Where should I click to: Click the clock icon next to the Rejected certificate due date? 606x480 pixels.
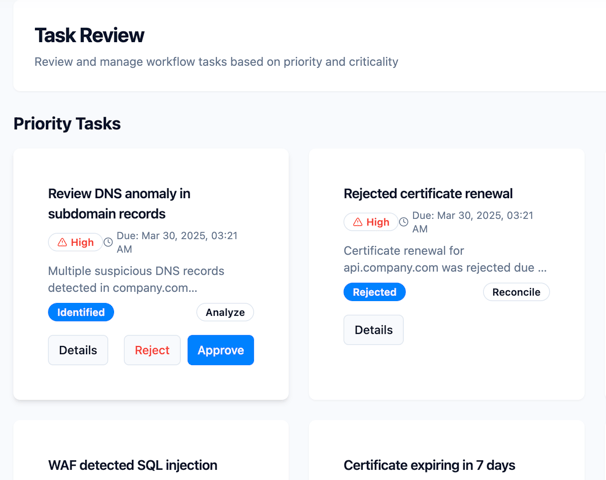point(403,222)
